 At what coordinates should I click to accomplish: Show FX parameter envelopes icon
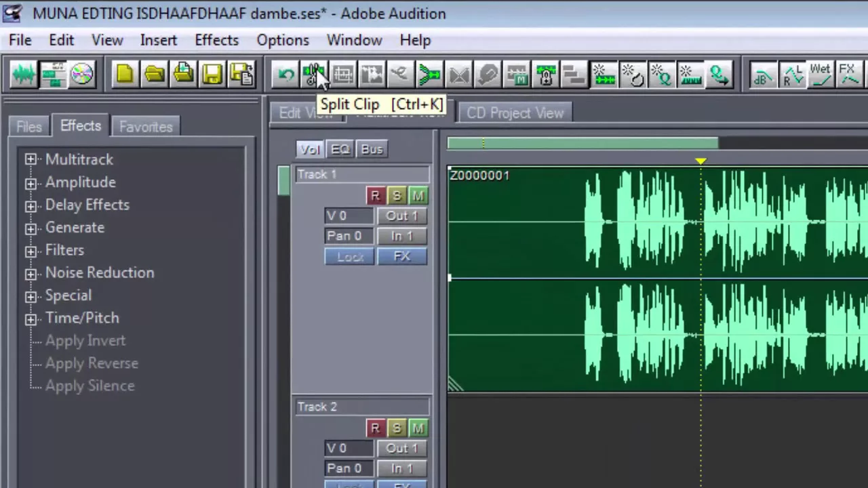coord(849,75)
